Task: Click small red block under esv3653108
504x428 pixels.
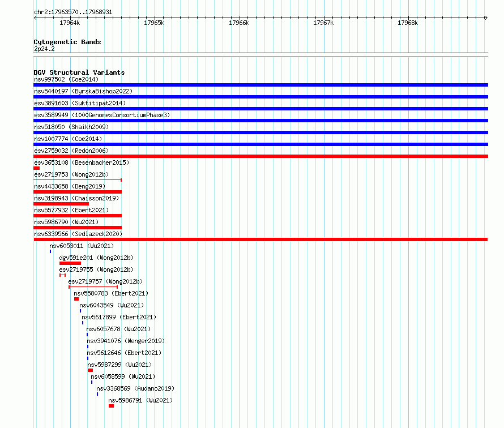Action: point(37,168)
